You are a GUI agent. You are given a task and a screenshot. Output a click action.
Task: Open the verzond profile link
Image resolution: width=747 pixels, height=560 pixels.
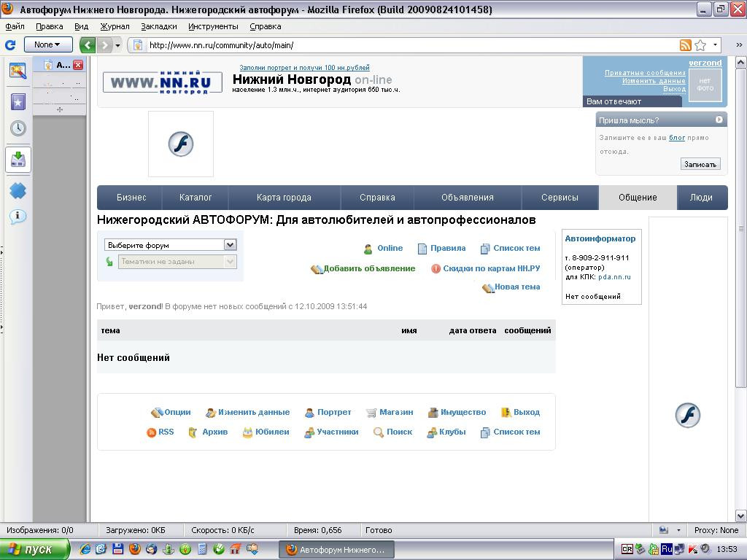705,63
